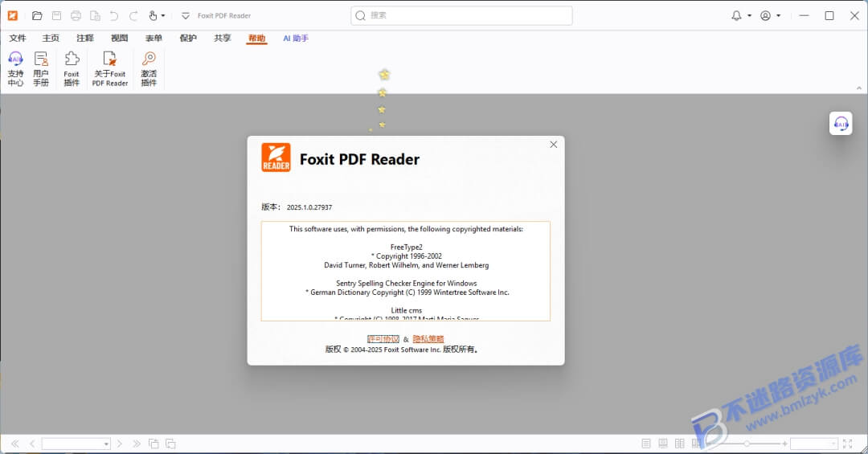Screen dimensions: 868x454
Task: Open the notifications bell
Action: pos(736,15)
